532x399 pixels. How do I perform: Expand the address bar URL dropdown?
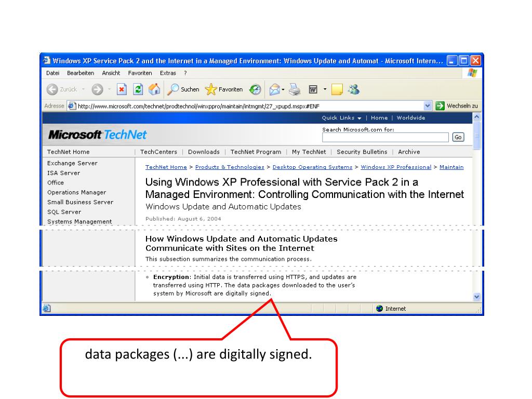428,106
